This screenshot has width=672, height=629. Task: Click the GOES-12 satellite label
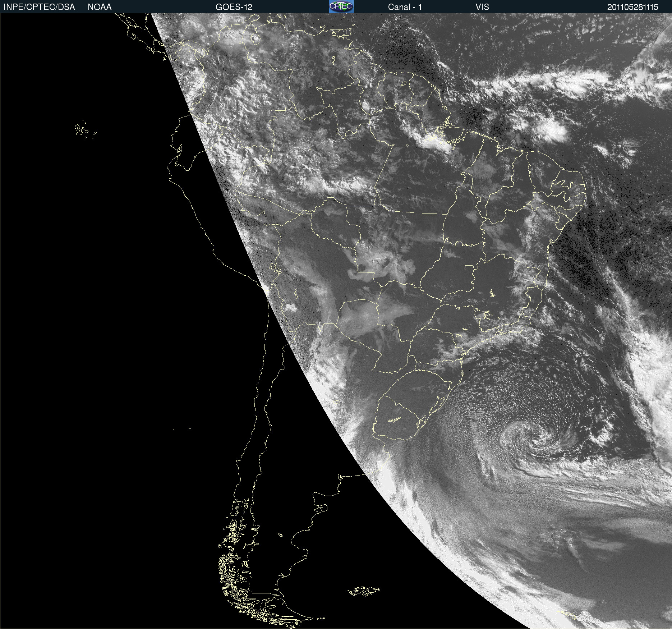[234, 7]
